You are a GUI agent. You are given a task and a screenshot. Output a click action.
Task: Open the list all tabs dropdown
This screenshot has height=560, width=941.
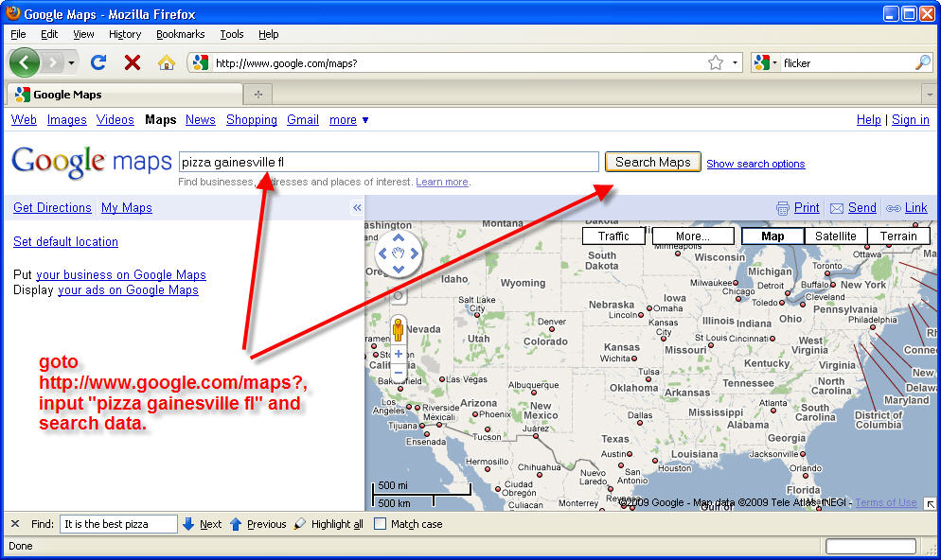coord(930,95)
